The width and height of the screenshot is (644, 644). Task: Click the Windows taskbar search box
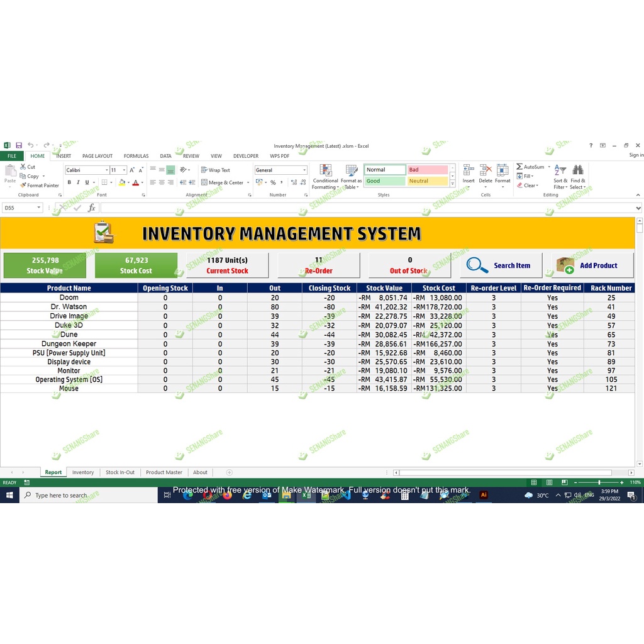(x=88, y=496)
